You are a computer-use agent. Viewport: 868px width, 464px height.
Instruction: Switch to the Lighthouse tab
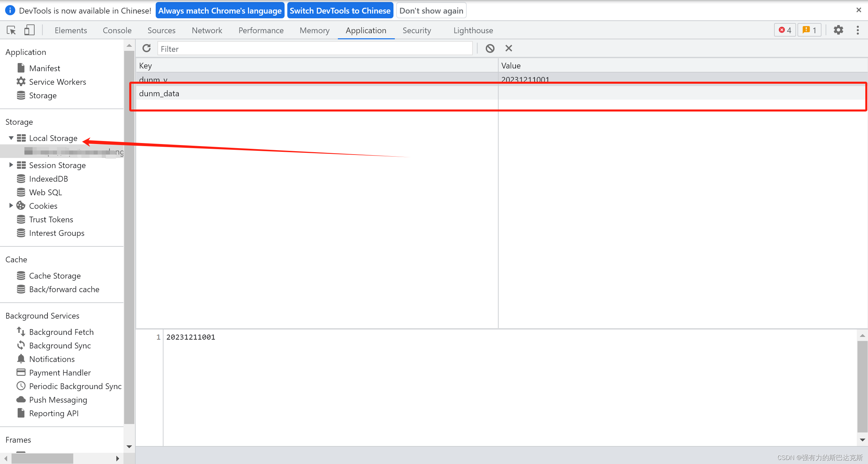pyautogui.click(x=473, y=30)
